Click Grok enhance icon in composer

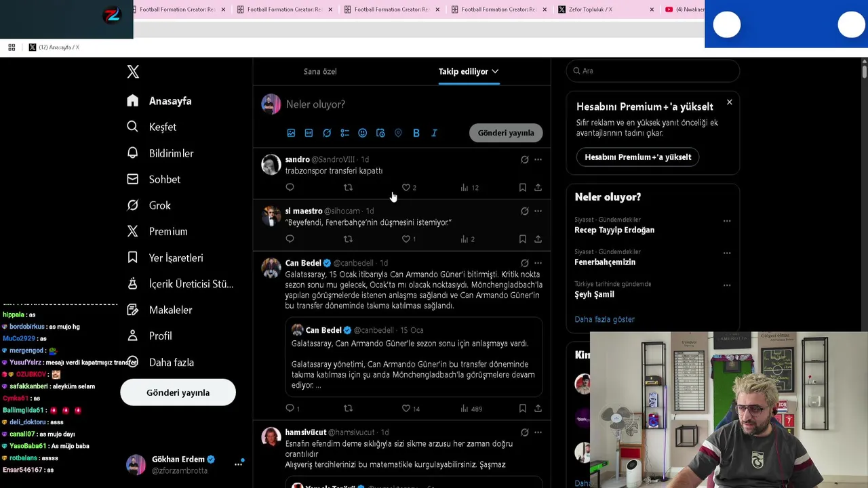[327, 133]
